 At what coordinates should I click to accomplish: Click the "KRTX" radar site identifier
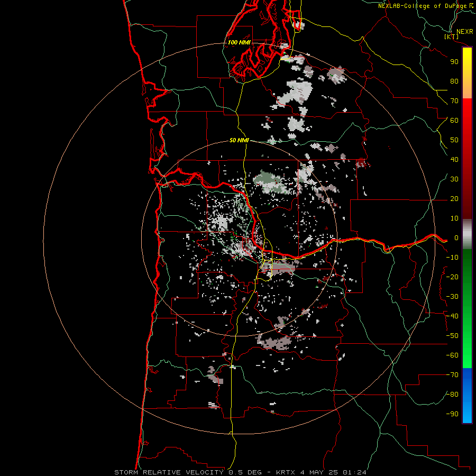pyautogui.click(x=285, y=472)
